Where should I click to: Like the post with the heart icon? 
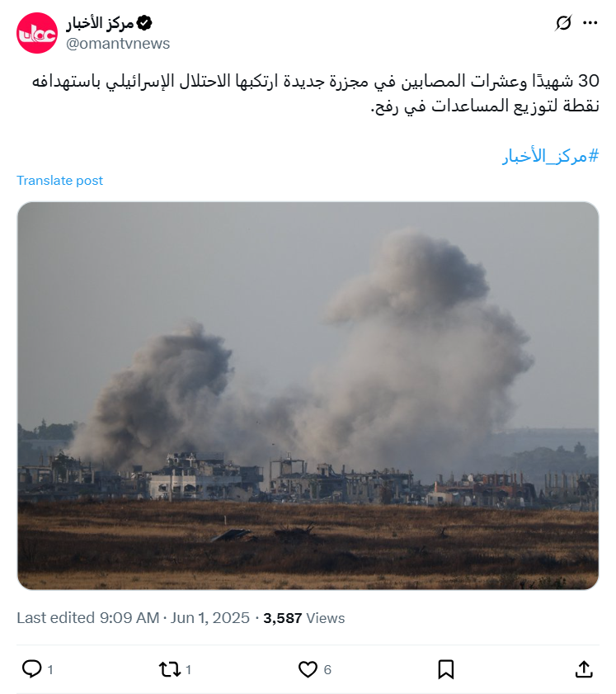tap(308, 669)
